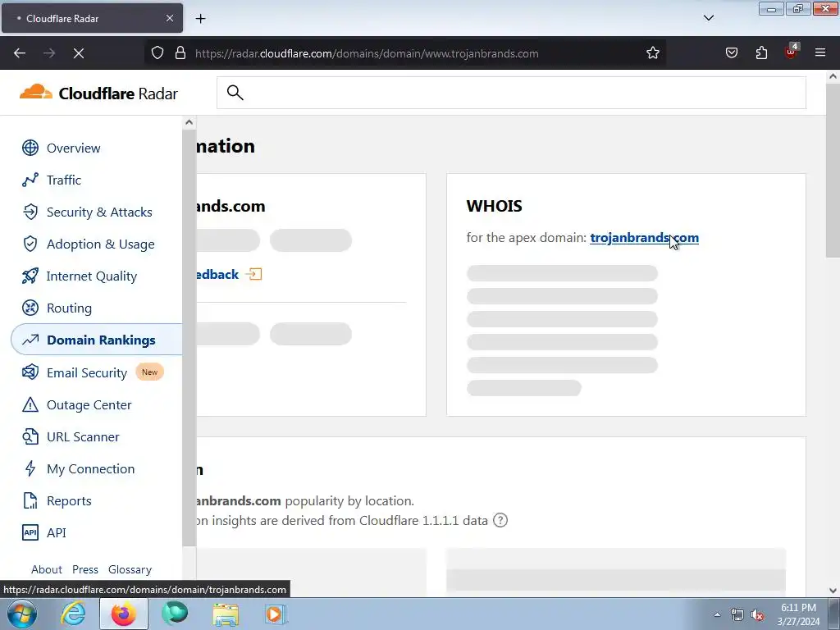Screen dimensions: 840x630
Task: Click the help question mark icon
Action: click(500, 520)
